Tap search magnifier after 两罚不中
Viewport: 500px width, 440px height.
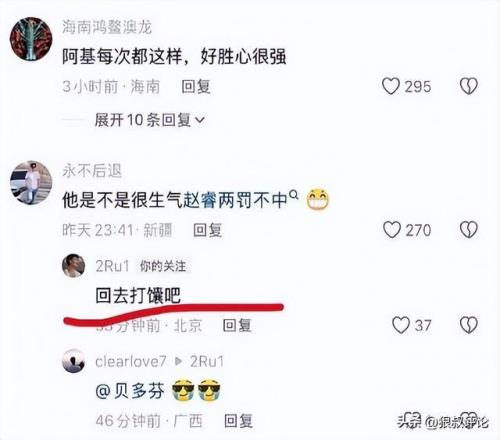pyautogui.click(x=294, y=194)
